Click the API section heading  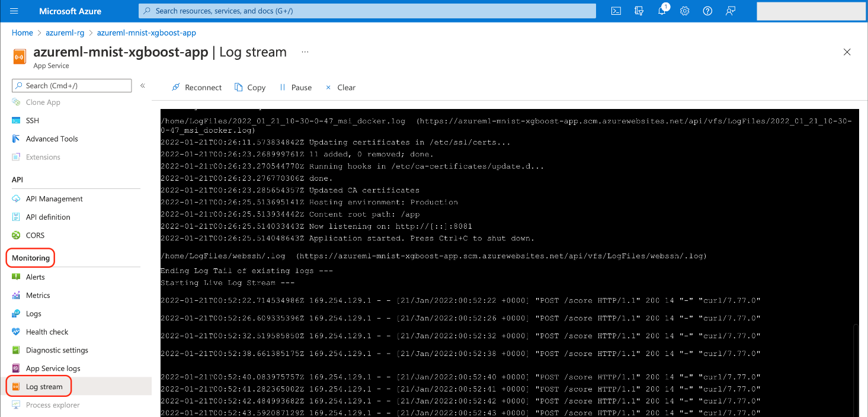(17, 179)
